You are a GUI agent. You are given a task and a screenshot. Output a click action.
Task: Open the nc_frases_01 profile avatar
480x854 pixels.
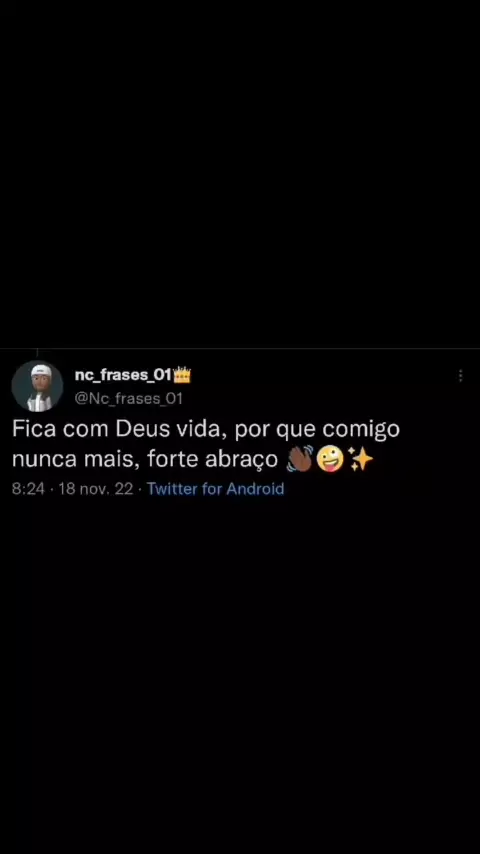click(37, 386)
